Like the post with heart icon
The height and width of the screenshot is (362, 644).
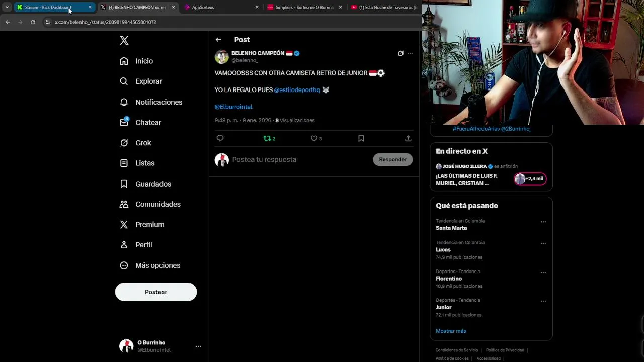click(314, 138)
